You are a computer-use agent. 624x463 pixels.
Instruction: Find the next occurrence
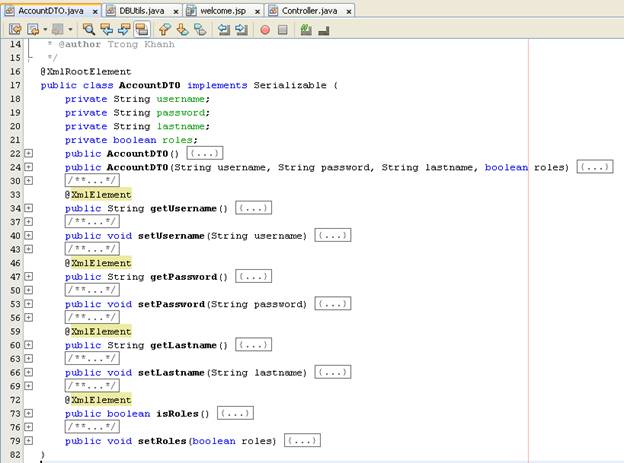pyautogui.click(x=124, y=29)
